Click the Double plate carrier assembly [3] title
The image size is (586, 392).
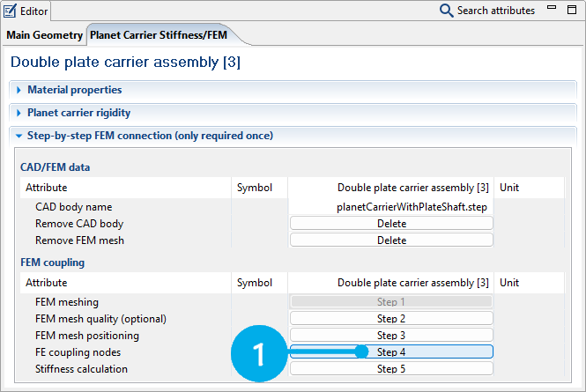[125, 62]
